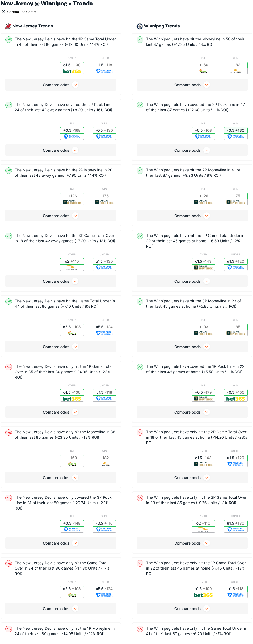Click red trend-down icon beside Devils 1P Over trend

[9, 367]
